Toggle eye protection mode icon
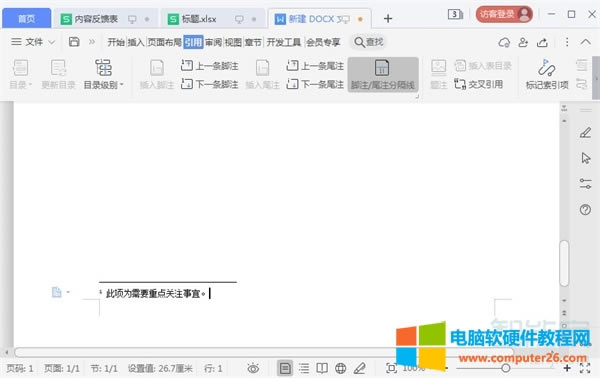 253,368
